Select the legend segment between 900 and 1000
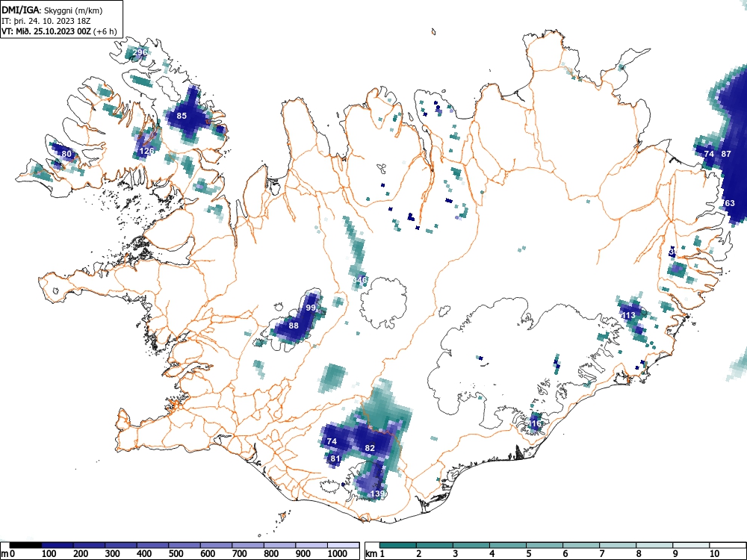Screen dimensions: 747x560 (311, 545)
